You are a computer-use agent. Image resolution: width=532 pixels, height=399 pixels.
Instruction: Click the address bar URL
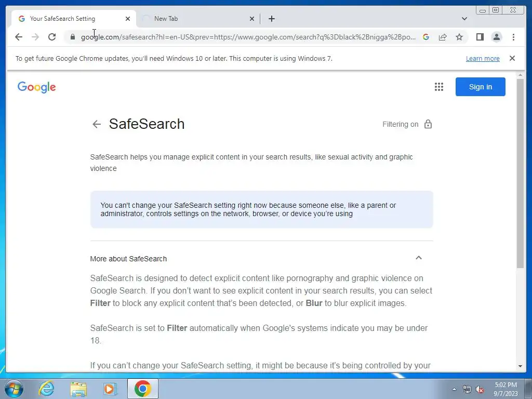(248, 37)
